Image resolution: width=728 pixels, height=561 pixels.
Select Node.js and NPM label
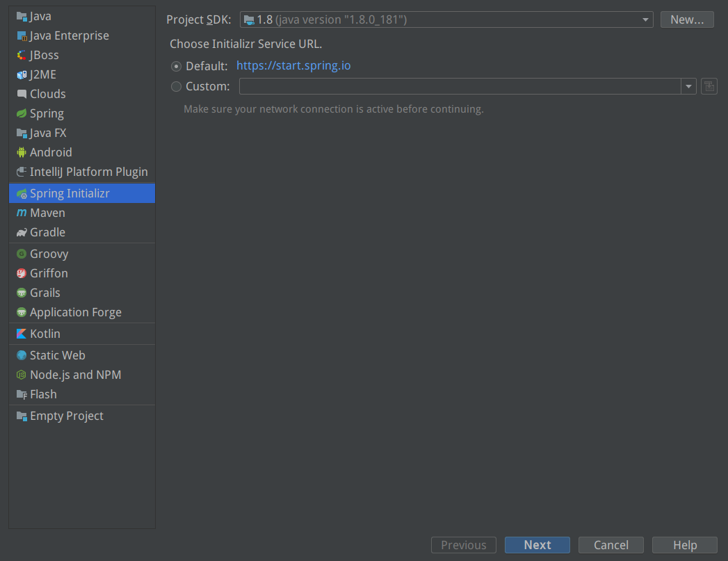point(76,375)
